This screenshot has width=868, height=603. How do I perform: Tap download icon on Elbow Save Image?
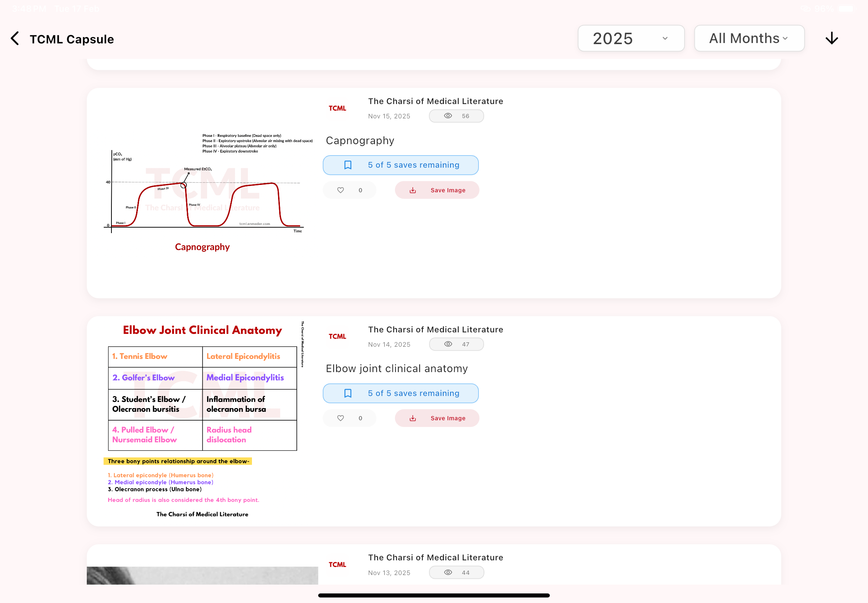413,418
